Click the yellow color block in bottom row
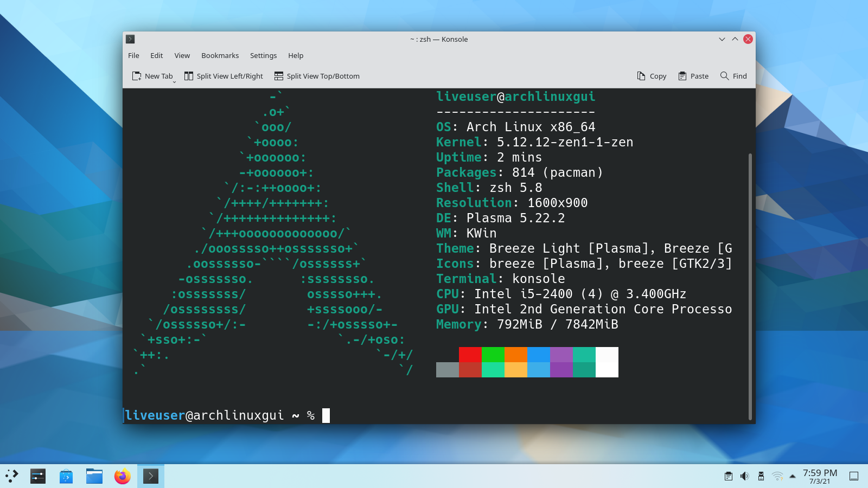 point(516,370)
